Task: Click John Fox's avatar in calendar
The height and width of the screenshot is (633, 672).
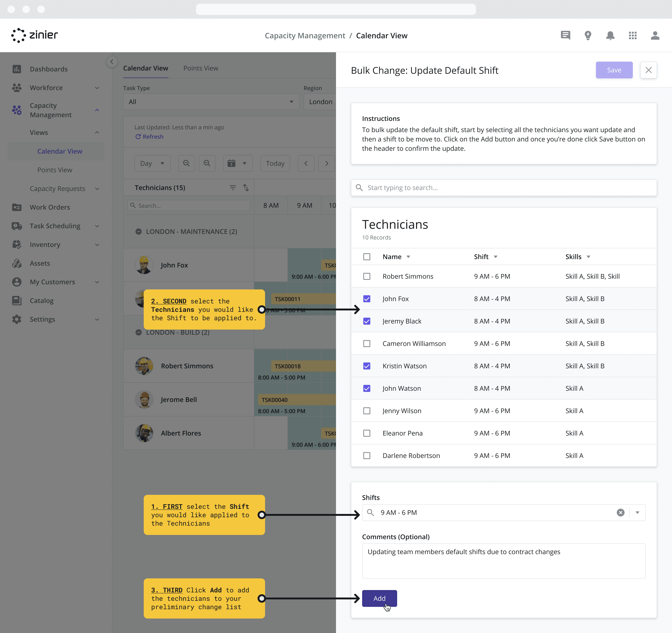Action: point(144,265)
